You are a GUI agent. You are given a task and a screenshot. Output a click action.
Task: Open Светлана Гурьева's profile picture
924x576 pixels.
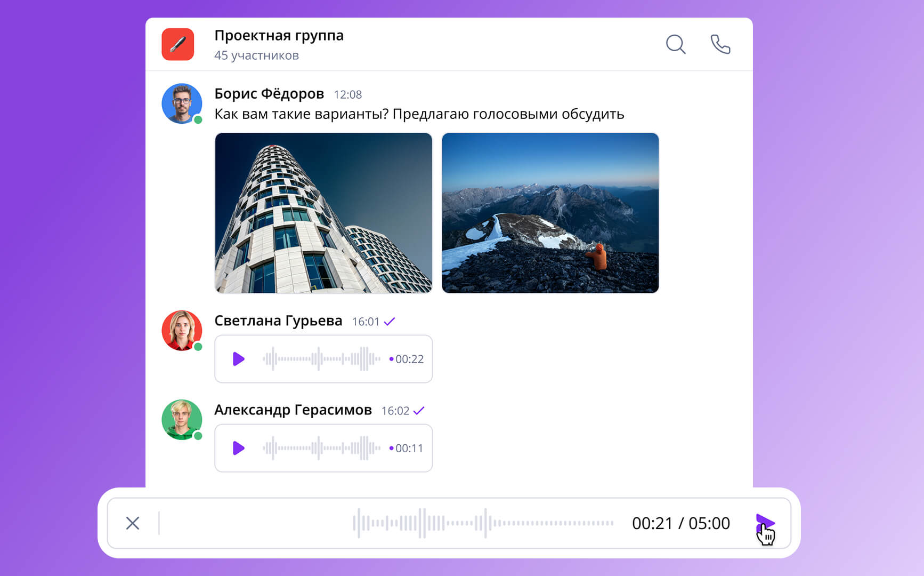pos(182,331)
